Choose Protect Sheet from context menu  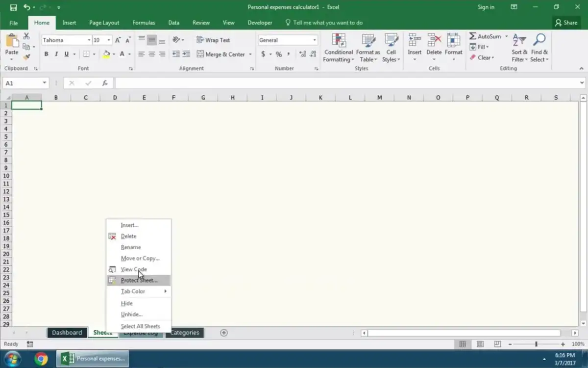[139, 281]
